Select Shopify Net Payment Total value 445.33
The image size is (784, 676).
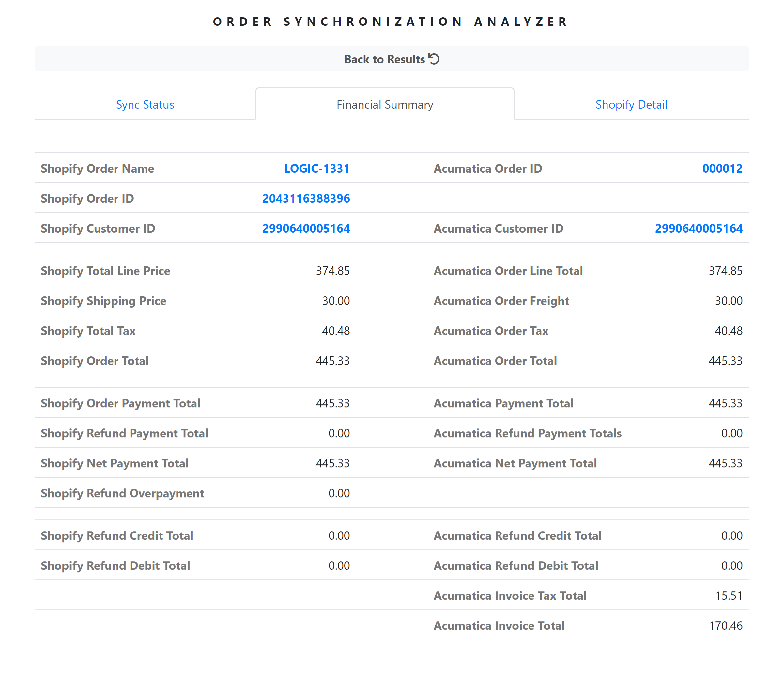click(x=333, y=463)
